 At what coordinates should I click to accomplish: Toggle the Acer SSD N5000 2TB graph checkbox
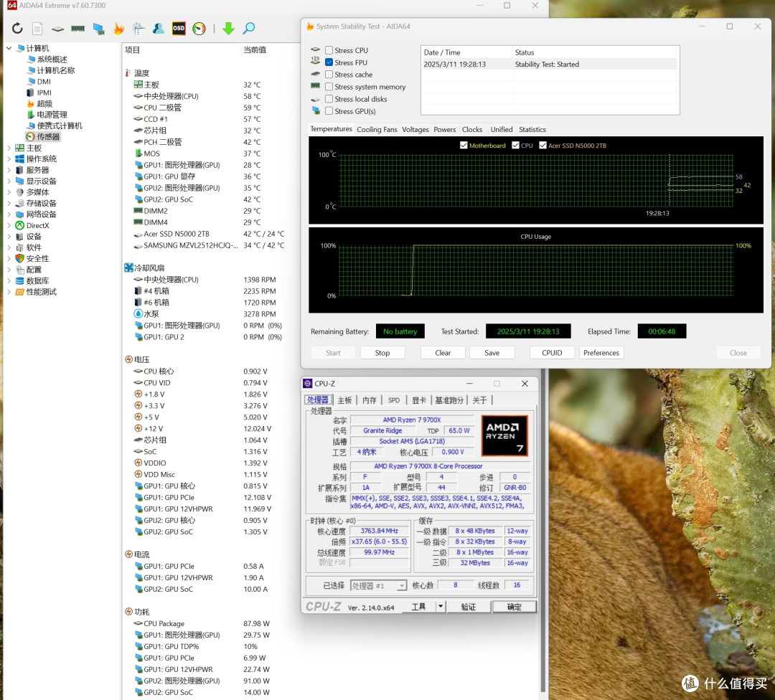point(542,146)
